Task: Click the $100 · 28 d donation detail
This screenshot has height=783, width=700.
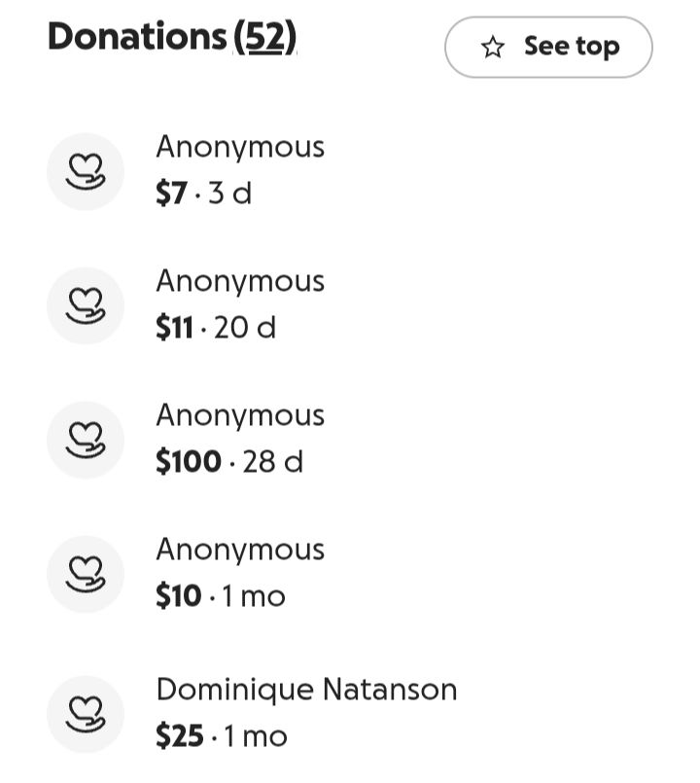Action: click(229, 461)
